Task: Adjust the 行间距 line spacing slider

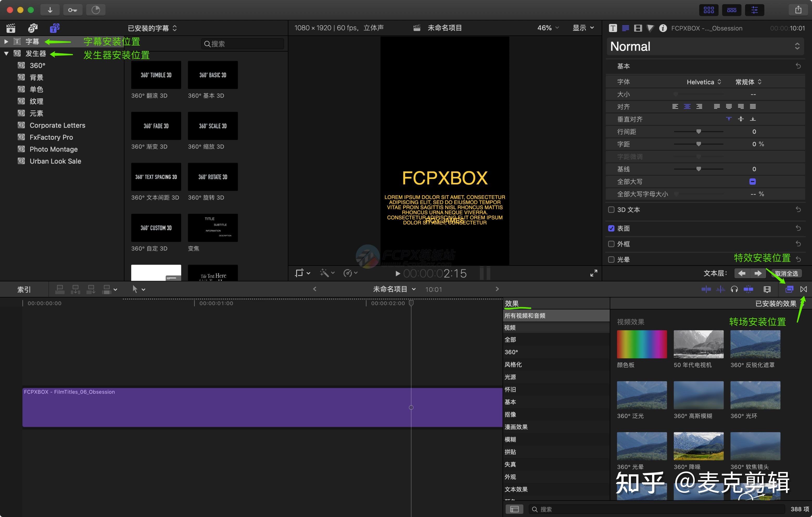Action: tap(699, 131)
